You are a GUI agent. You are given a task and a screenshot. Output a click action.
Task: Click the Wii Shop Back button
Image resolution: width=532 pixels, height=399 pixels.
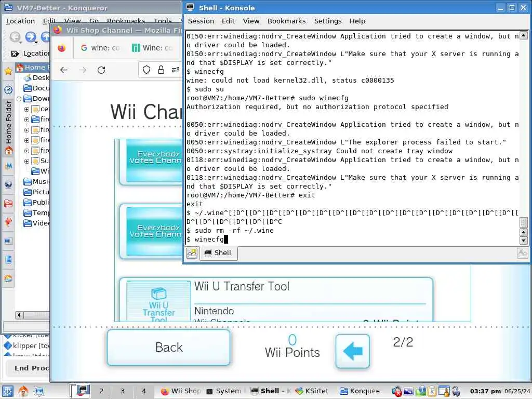pyautogui.click(x=169, y=348)
